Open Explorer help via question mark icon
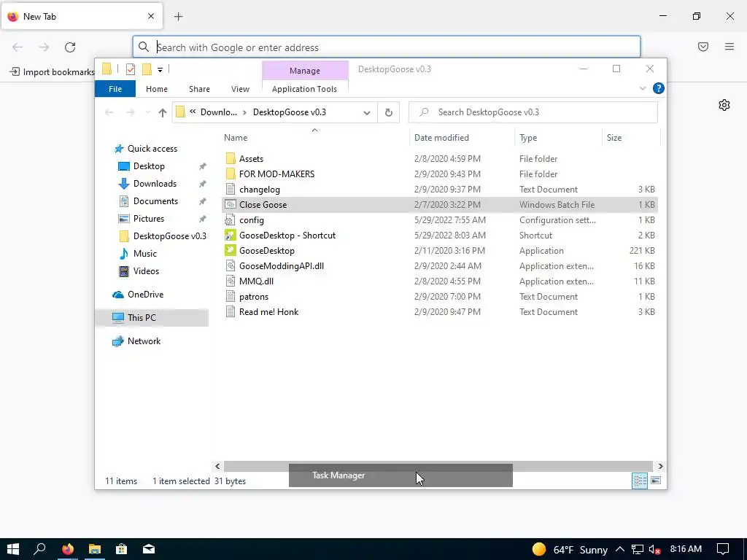 tap(659, 88)
